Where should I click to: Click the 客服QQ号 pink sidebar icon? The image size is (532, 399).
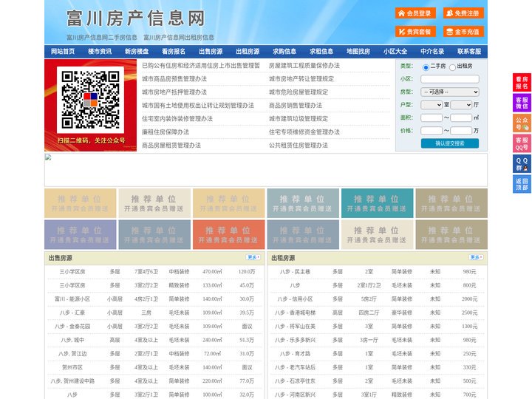[x=522, y=143]
